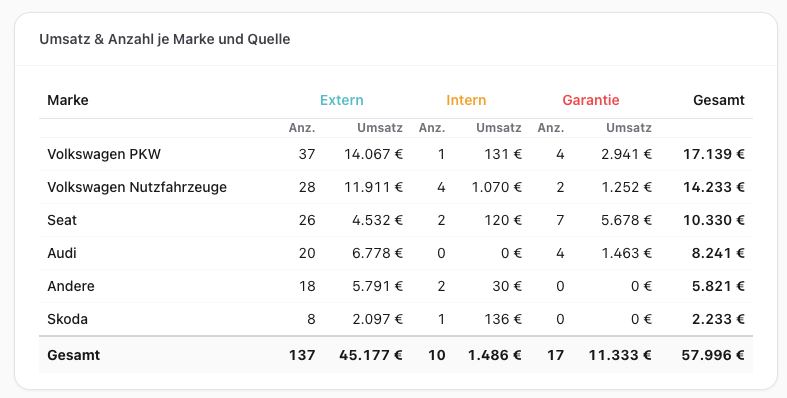
Task: Click Volkswagen Nutzfahrzeuge extern count '28'
Action: point(307,187)
